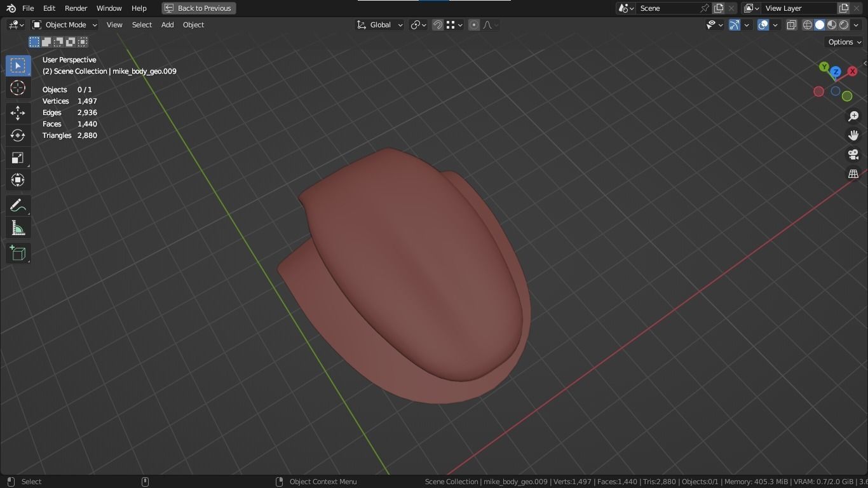Toggle the camera view icon
This screenshot has width=868, height=488.
click(x=853, y=154)
